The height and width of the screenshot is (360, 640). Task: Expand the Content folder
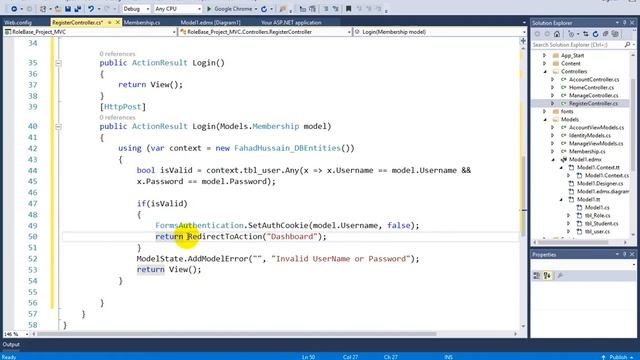(x=544, y=64)
